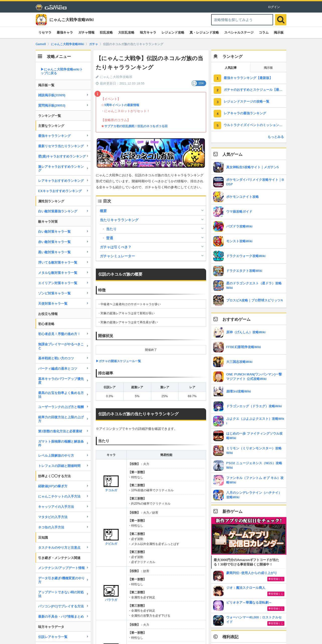Open サブアカ初の狂乱挑戦 column link
This screenshot has height=644, width=322.
(136, 126)
